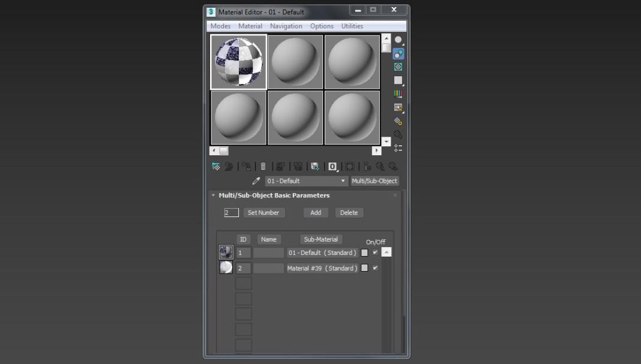Click the Sub-Material column header button
641x364 pixels.
(321, 239)
